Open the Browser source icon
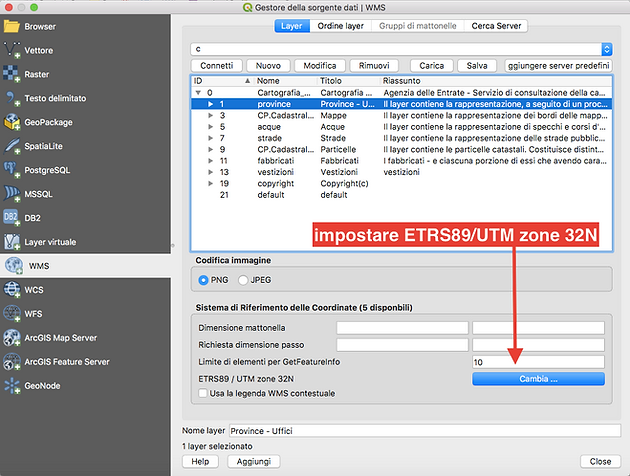 pyautogui.click(x=11, y=27)
